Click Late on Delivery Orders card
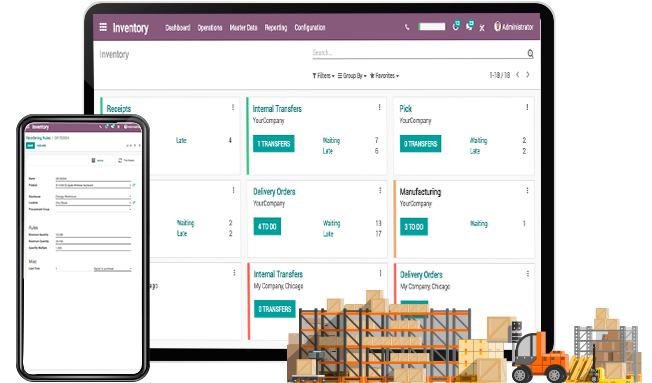652x383 pixels. click(328, 234)
